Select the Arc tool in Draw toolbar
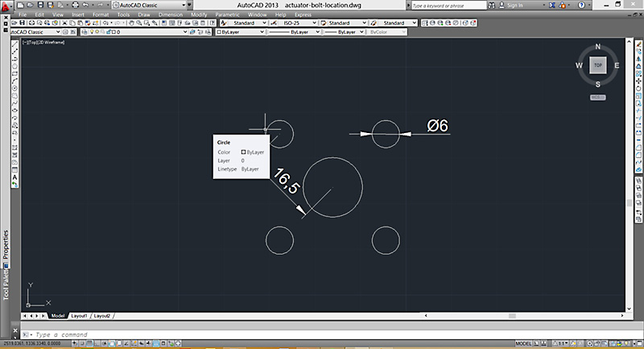 pos(14,81)
